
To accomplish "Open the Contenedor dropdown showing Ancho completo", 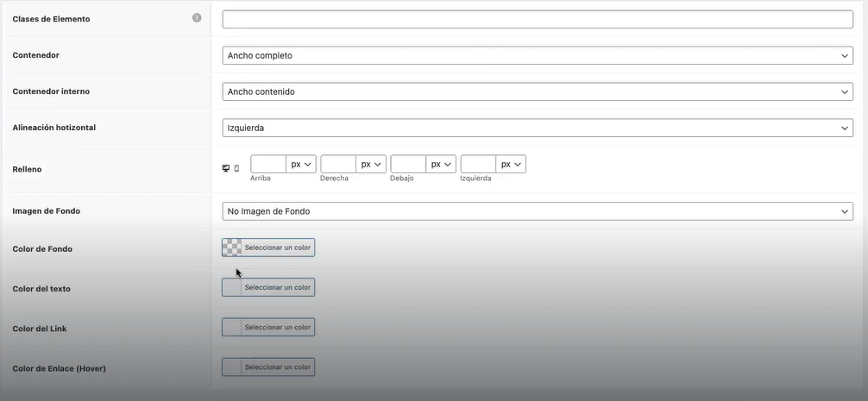I will click(x=538, y=55).
